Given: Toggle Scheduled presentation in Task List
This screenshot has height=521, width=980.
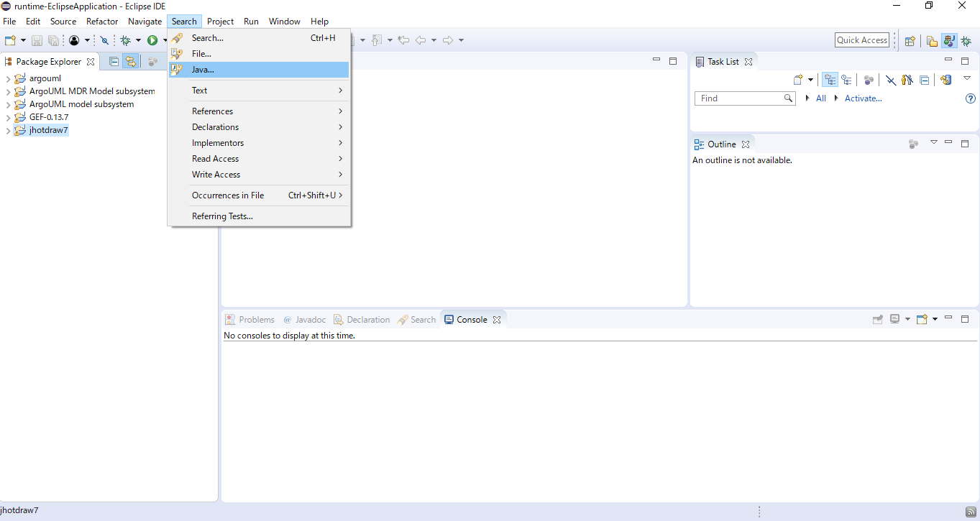Looking at the screenshot, I should [x=846, y=80].
